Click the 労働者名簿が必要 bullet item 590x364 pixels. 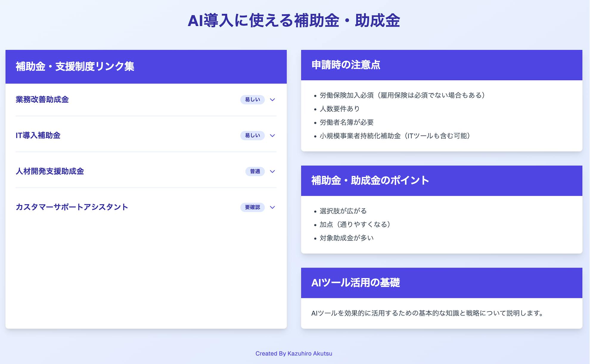coord(347,122)
